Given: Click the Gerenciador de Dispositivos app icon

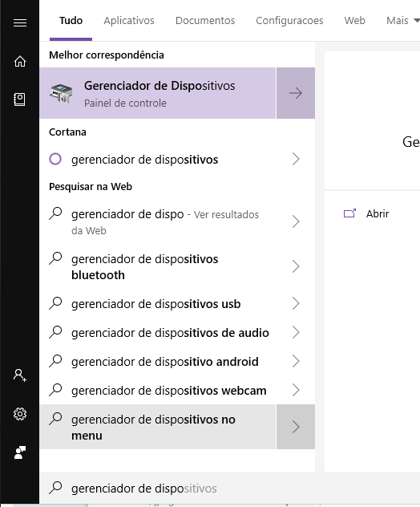Looking at the screenshot, I should pyautogui.click(x=61, y=93).
